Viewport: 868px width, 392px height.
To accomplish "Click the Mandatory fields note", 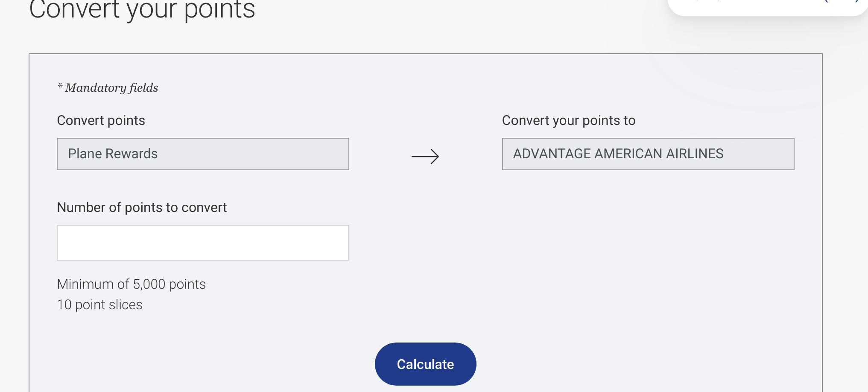I will click(x=108, y=87).
